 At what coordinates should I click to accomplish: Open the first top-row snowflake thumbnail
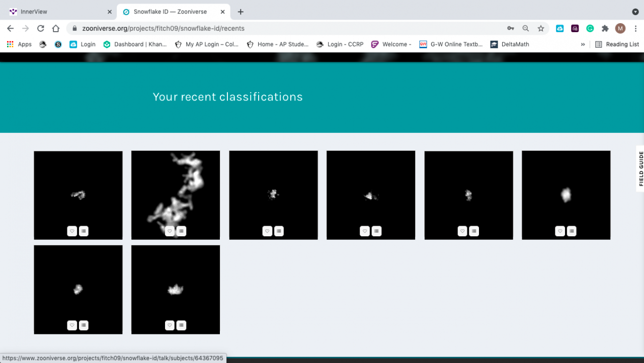click(x=78, y=195)
